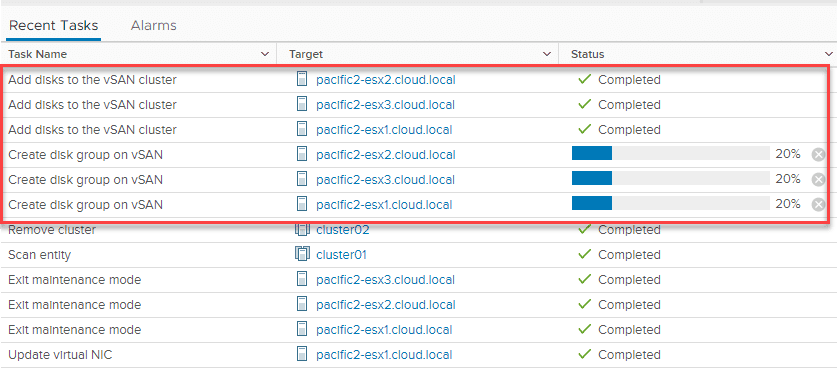Click the cluster icon beside cluster02
The image size is (837, 369).
[x=302, y=230]
